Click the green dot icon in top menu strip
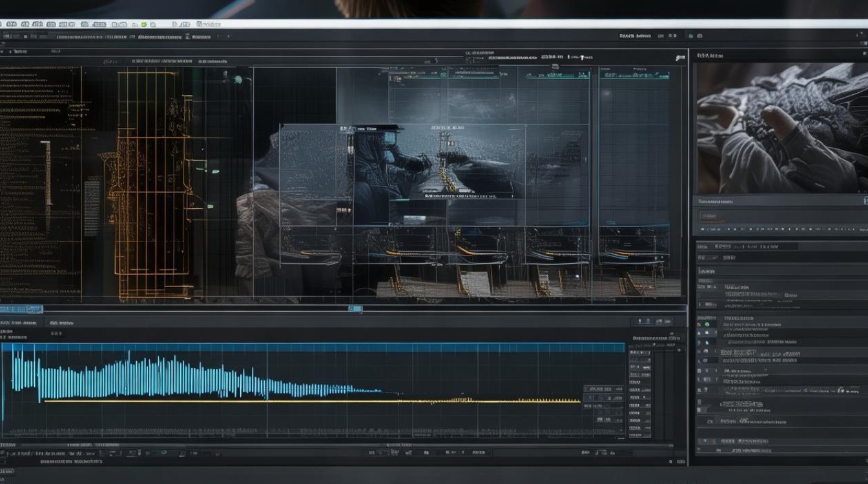Image resolution: width=868 pixels, height=484 pixels. (143, 25)
